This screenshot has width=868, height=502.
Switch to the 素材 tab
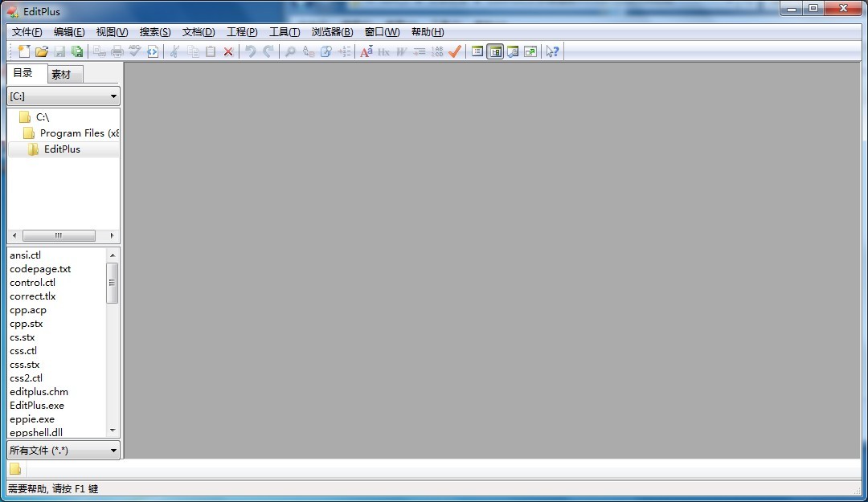click(62, 75)
